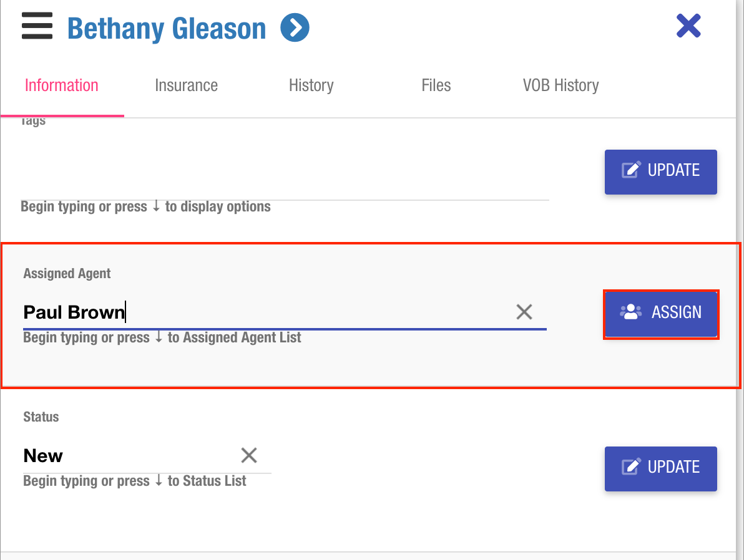Click the Bethany Gleason name heading
744x560 pixels.
[167, 29]
